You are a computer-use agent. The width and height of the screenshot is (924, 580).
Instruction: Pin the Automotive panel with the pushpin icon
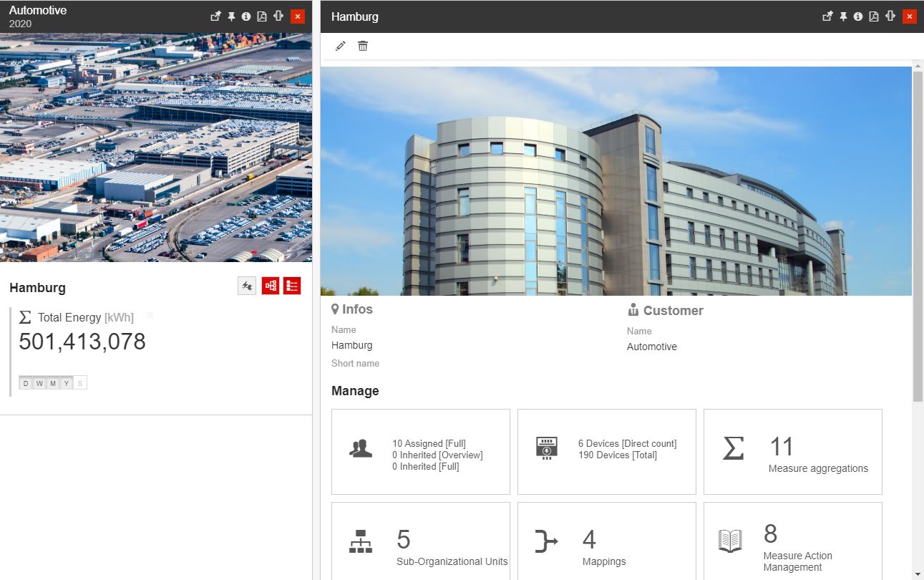231,16
